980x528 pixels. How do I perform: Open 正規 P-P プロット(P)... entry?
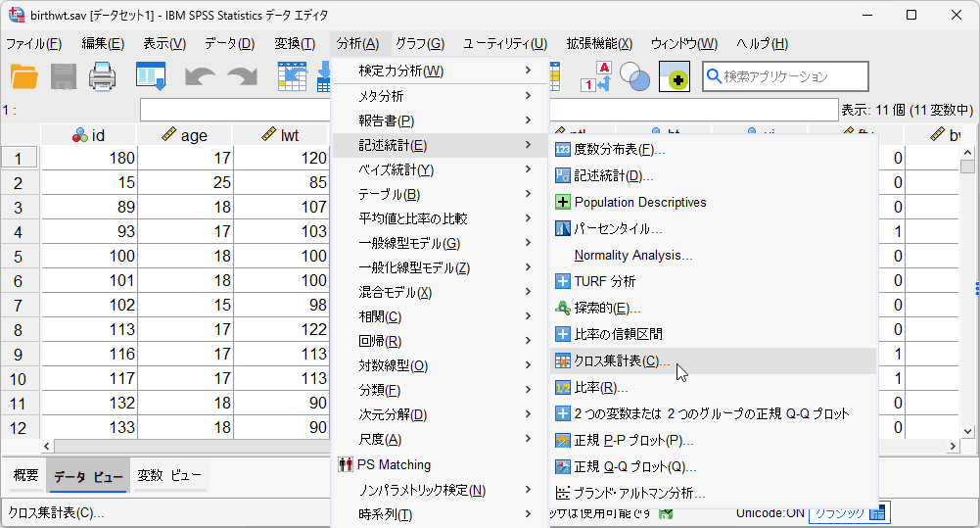point(713,441)
